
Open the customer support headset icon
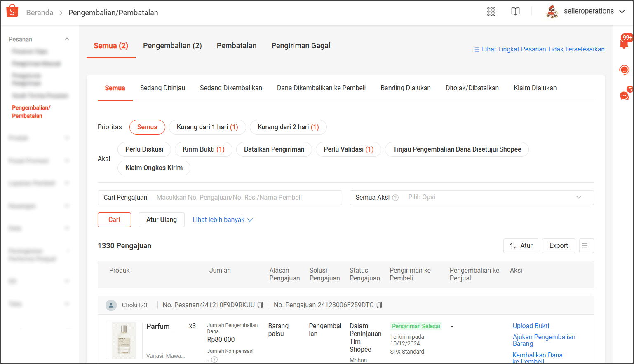[624, 70]
